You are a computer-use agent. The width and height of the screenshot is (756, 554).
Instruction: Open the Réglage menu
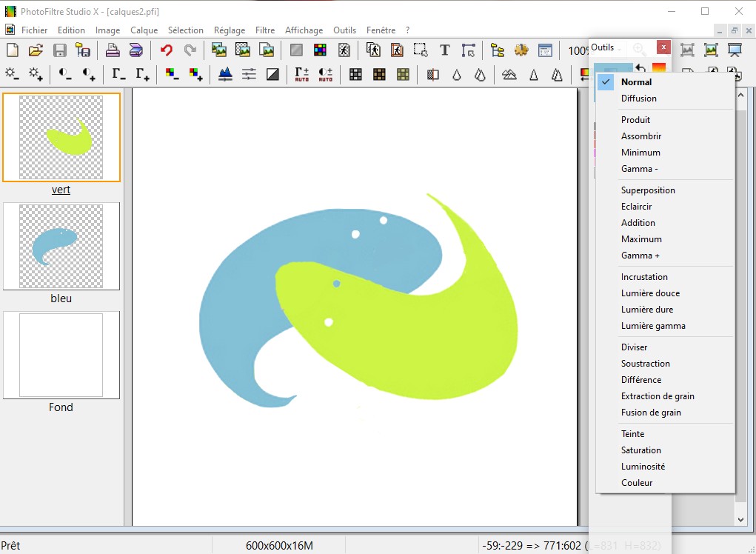pos(230,30)
